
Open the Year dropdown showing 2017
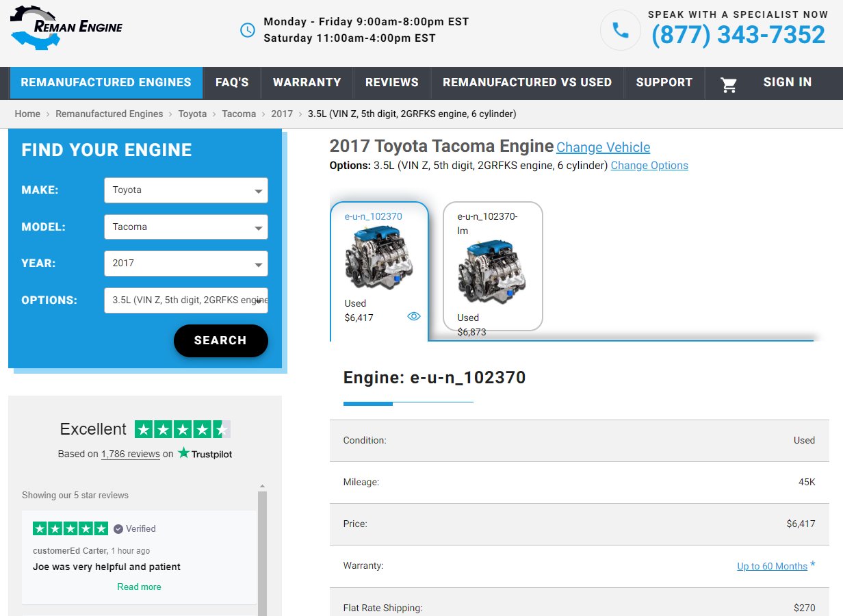click(186, 264)
